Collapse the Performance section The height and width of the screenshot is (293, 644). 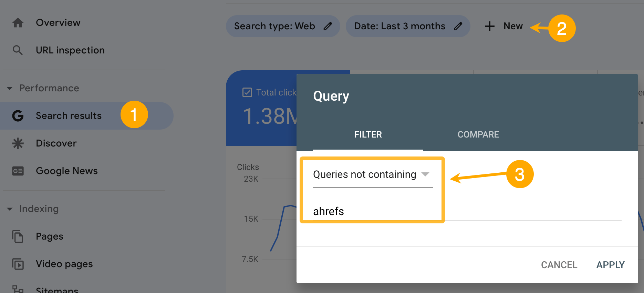point(9,88)
